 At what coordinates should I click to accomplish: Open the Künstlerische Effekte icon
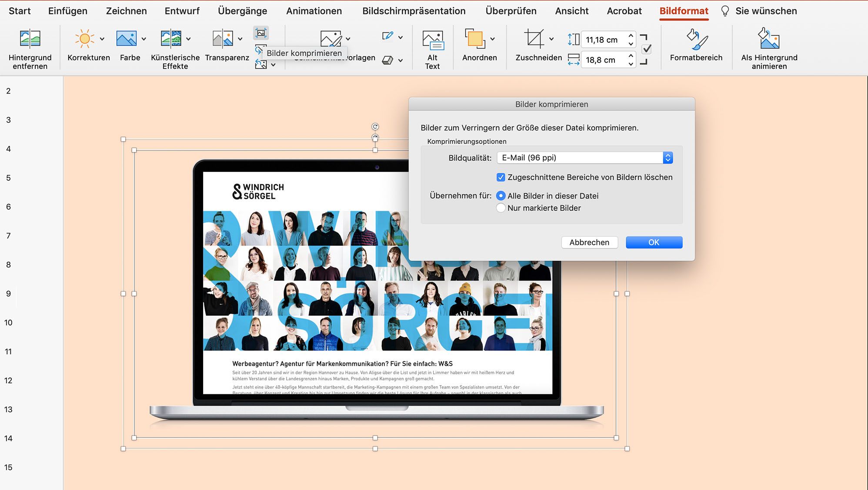(170, 39)
